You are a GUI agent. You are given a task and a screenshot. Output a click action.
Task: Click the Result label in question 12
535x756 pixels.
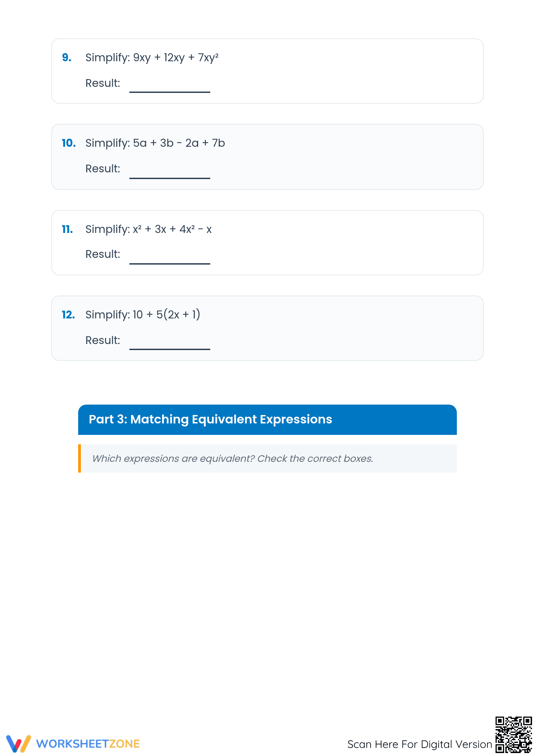[103, 340]
